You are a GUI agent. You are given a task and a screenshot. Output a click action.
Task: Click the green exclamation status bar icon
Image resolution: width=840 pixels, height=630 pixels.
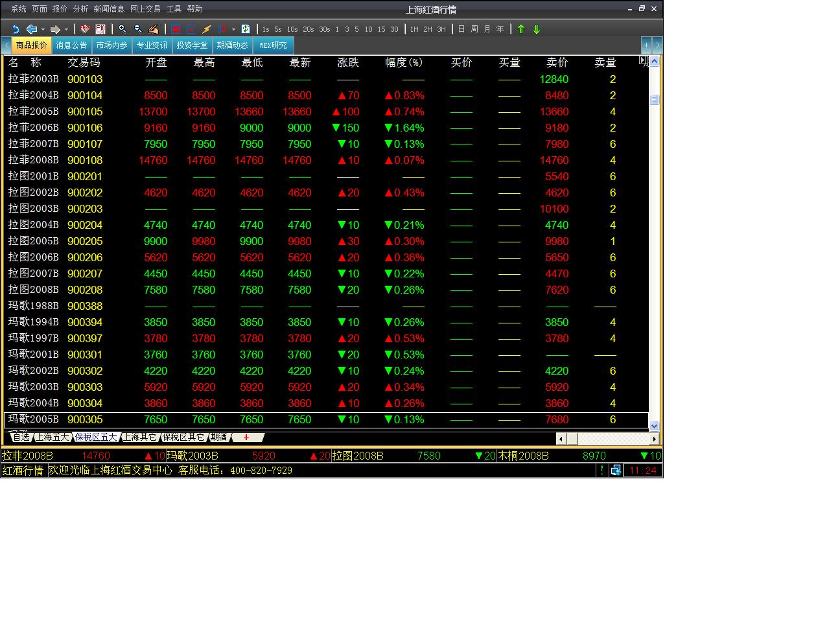click(x=602, y=470)
